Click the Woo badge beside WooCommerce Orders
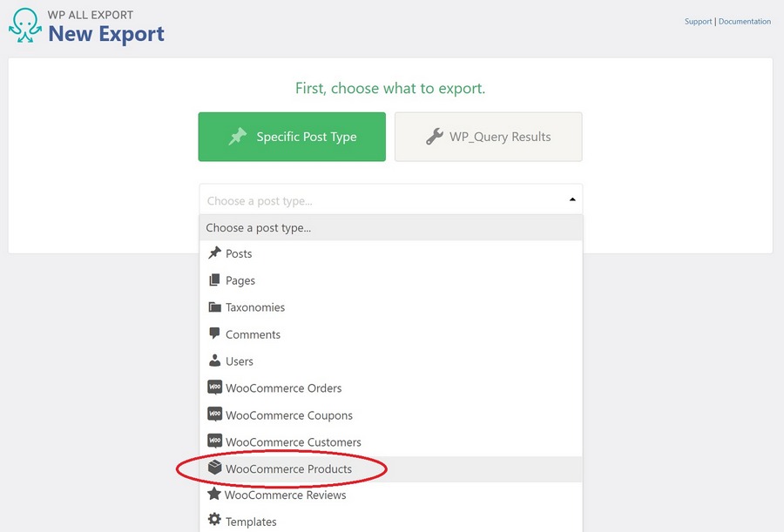The width and height of the screenshot is (784, 532). tap(214, 388)
